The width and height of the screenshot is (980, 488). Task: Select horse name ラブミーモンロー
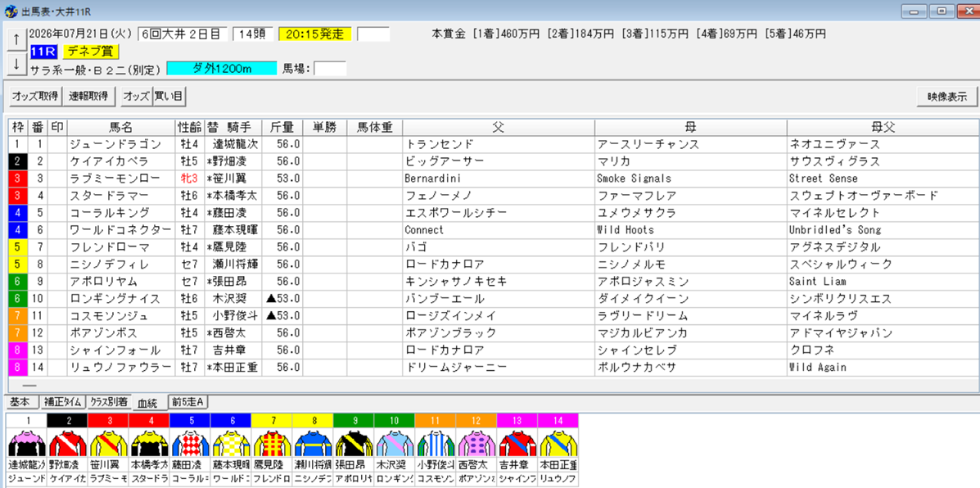pos(115,178)
